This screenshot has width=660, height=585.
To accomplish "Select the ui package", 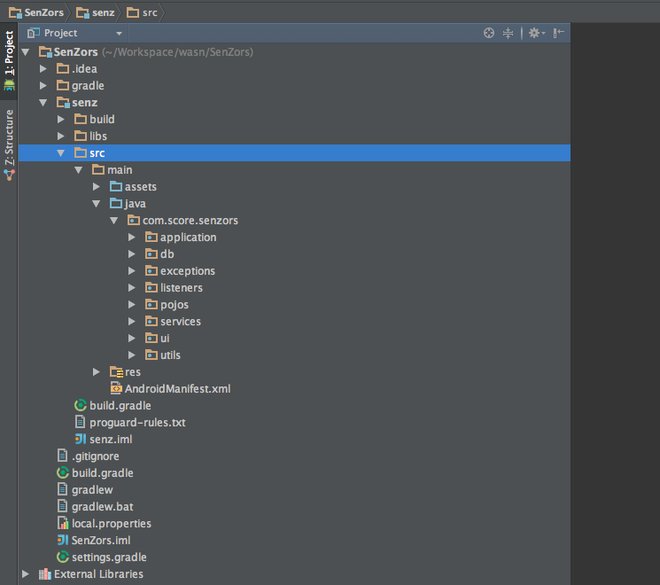I will (x=165, y=338).
